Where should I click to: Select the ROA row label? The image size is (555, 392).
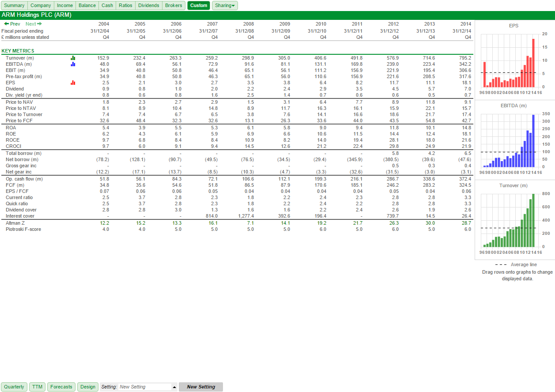click(11, 128)
